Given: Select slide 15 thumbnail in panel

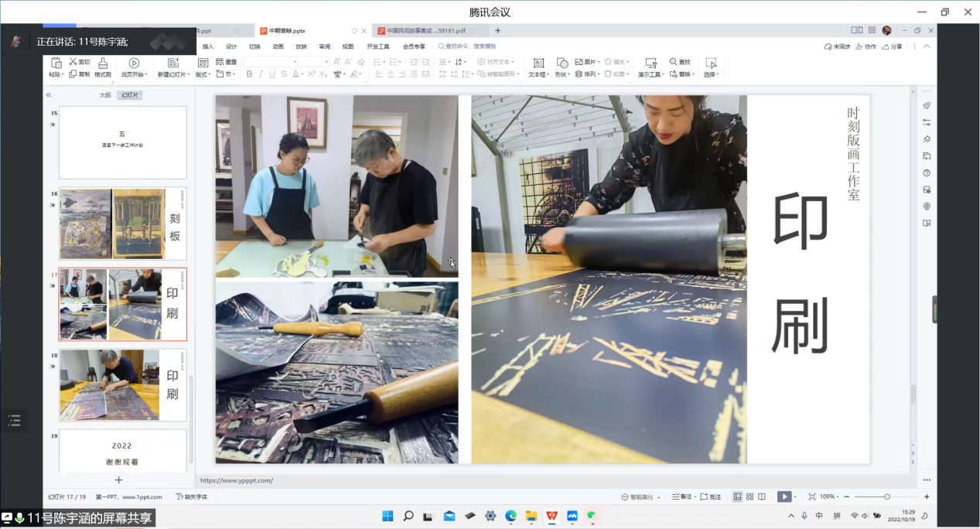Looking at the screenshot, I should 122,143.
